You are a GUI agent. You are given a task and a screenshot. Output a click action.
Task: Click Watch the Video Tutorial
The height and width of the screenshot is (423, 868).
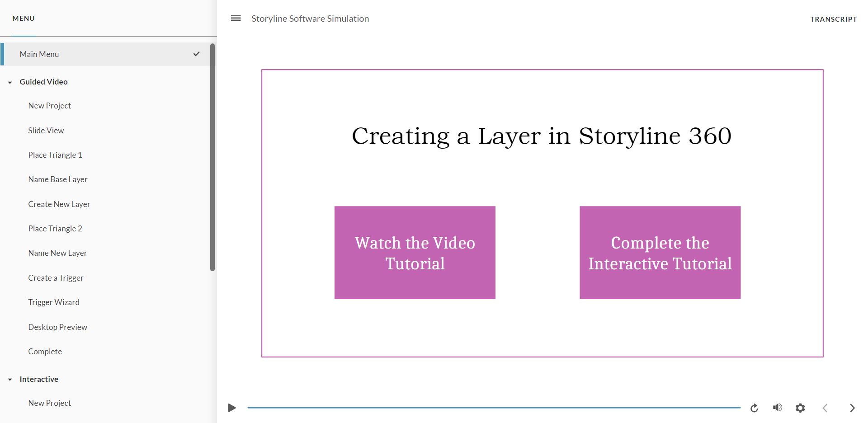pyautogui.click(x=415, y=253)
